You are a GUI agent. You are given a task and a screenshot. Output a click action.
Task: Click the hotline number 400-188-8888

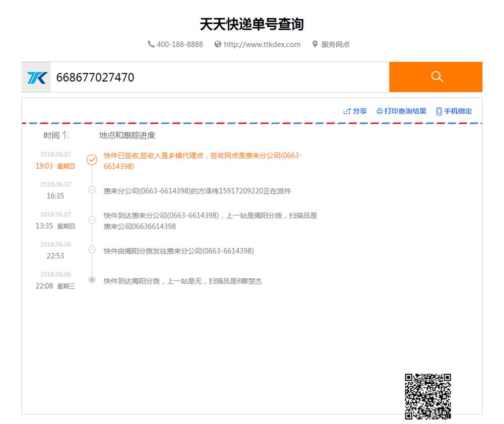tap(180, 44)
